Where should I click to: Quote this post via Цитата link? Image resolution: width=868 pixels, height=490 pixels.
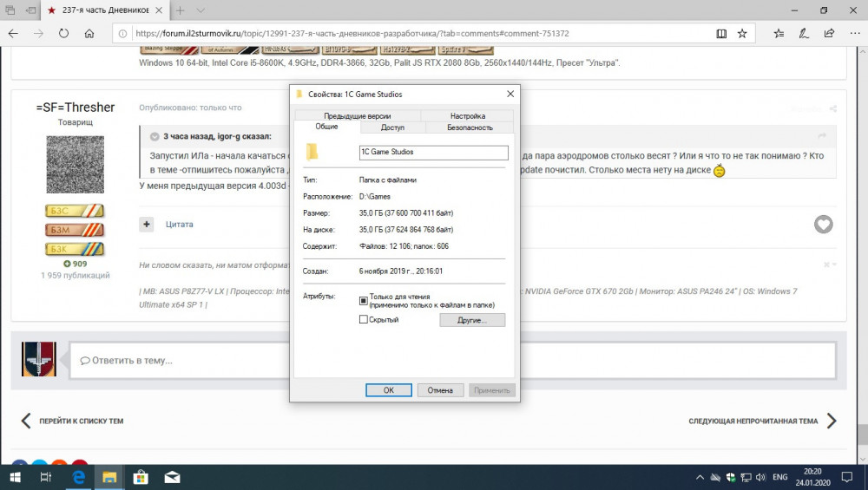point(180,224)
